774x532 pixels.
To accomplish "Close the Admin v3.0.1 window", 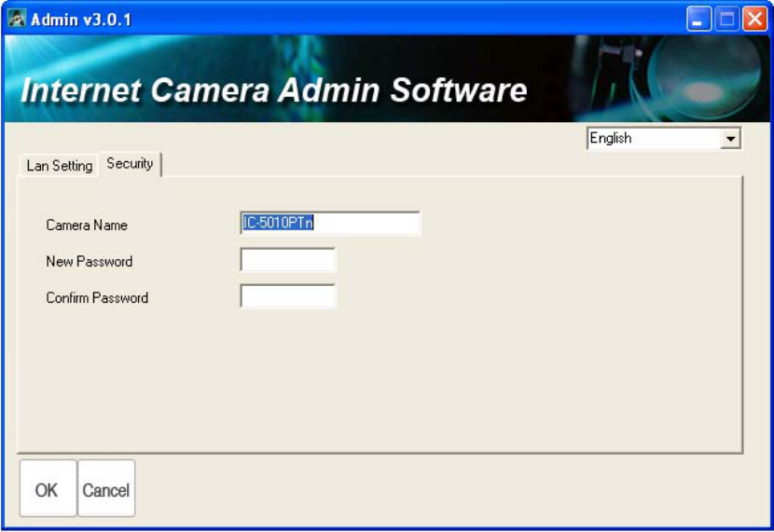I will pyautogui.click(x=754, y=20).
